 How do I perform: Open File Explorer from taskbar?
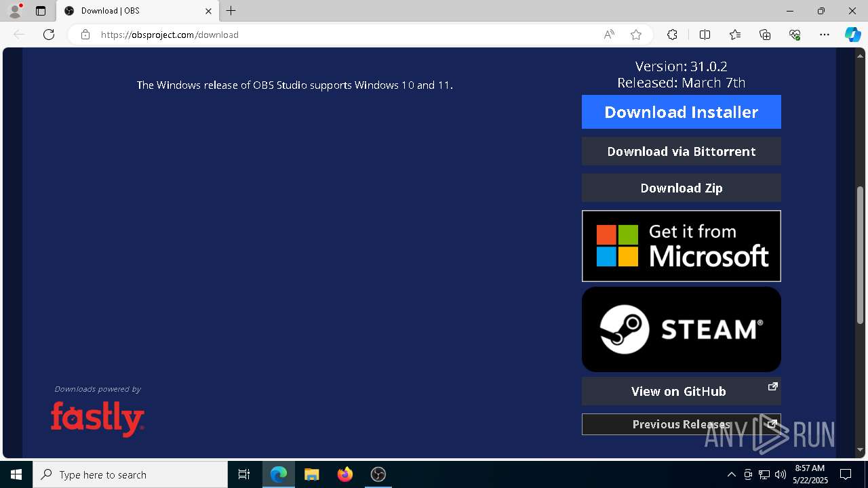click(x=312, y=474)
